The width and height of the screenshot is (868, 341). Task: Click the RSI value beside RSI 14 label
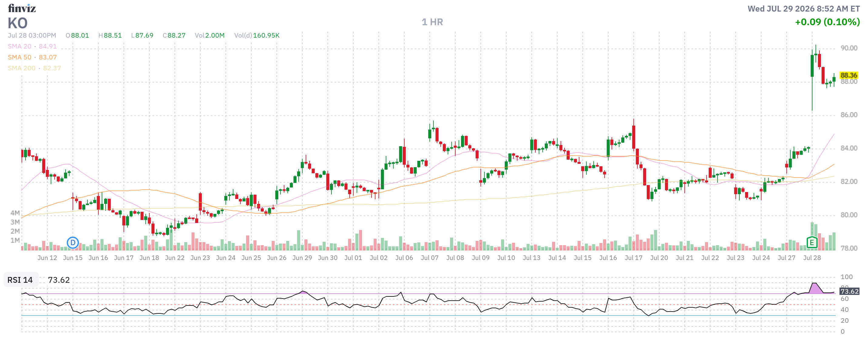click(59, 280)
